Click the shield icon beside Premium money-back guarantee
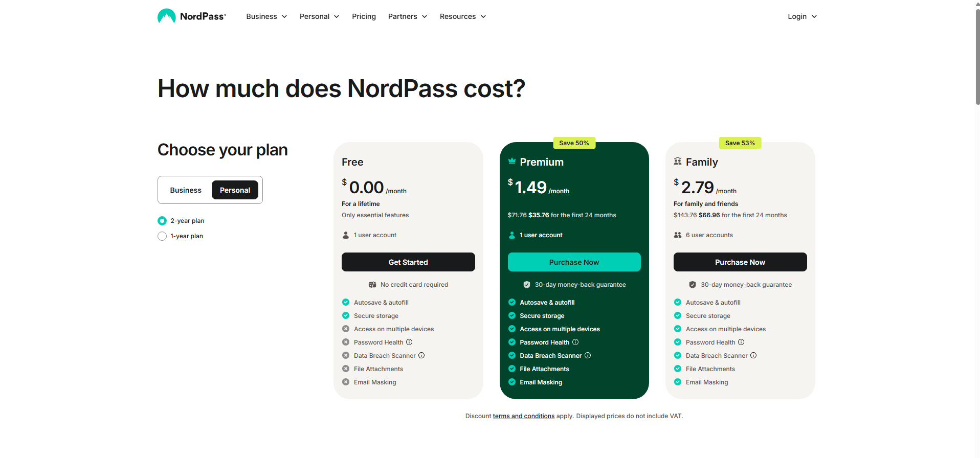 coord(527,284)
